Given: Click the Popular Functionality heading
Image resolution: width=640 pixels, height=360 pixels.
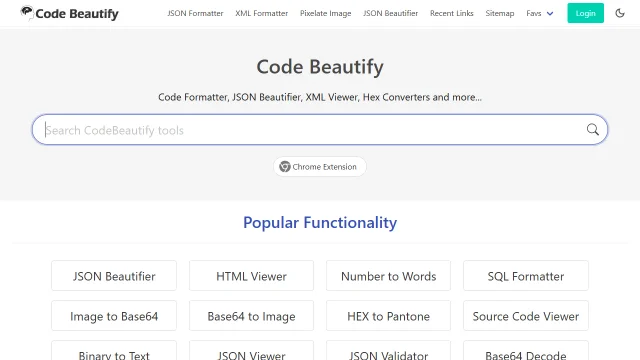Looking at the screenshot, I should tap(320, 222).
